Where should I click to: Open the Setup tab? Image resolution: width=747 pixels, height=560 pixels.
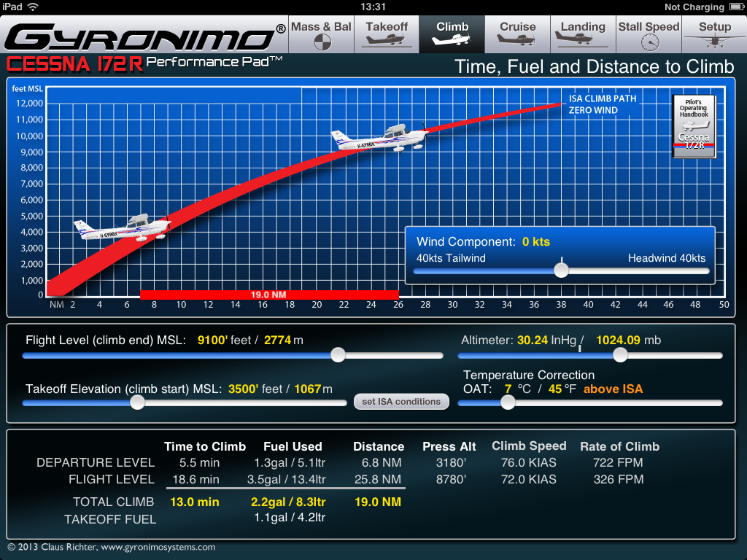coord(715,34)
